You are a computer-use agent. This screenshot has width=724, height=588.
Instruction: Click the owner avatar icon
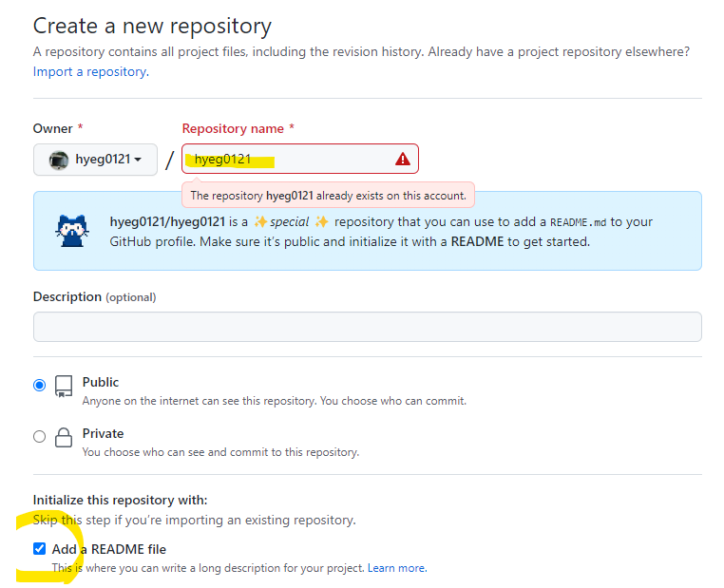pos(59,161)
